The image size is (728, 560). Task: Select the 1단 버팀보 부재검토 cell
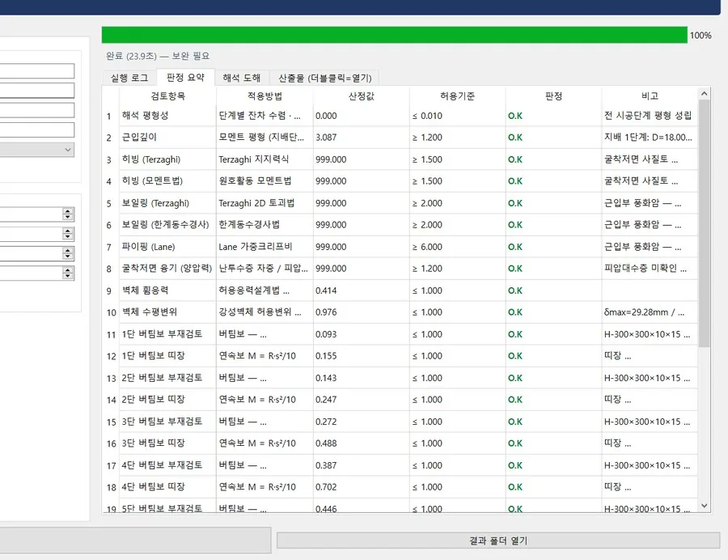click(x=167, y=334)
